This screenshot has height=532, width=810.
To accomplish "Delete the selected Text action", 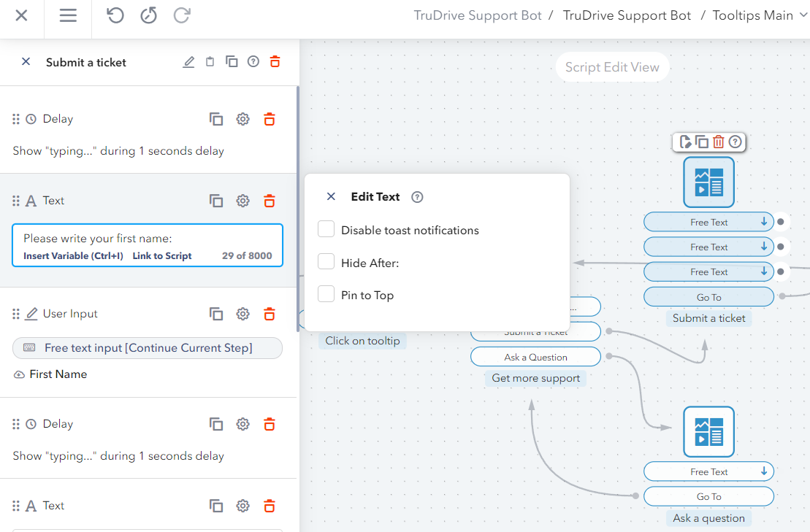I will (269, 201).
